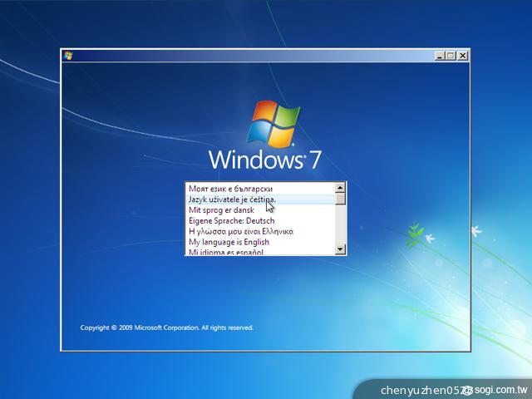
Task: Select the Greek language entry
Action: [x=260, y=231]
